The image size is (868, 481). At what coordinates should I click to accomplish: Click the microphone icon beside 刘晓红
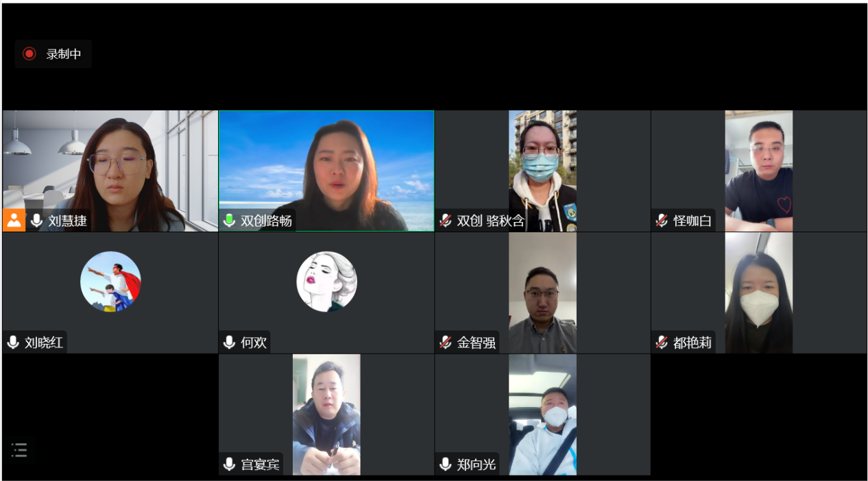13,343
